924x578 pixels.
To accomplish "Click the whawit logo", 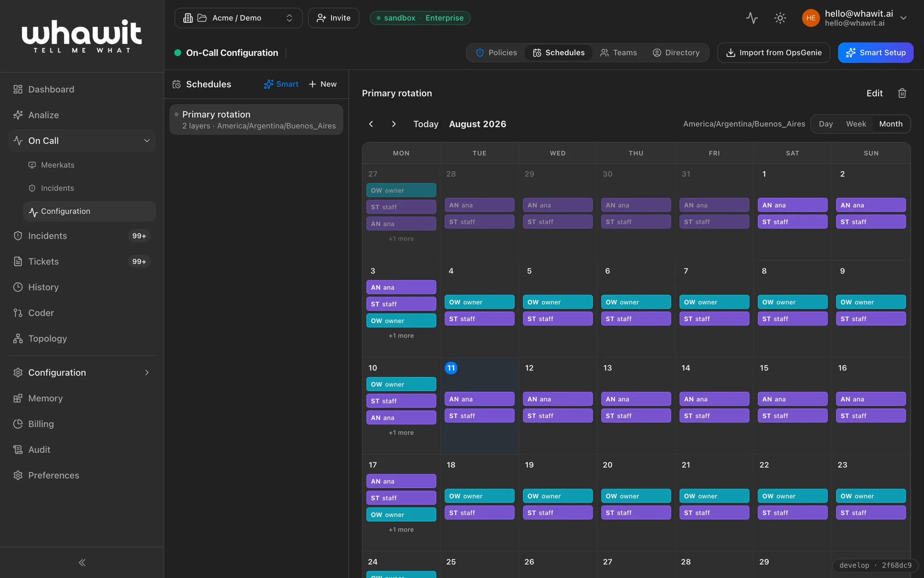I will (x=82, y=36).
